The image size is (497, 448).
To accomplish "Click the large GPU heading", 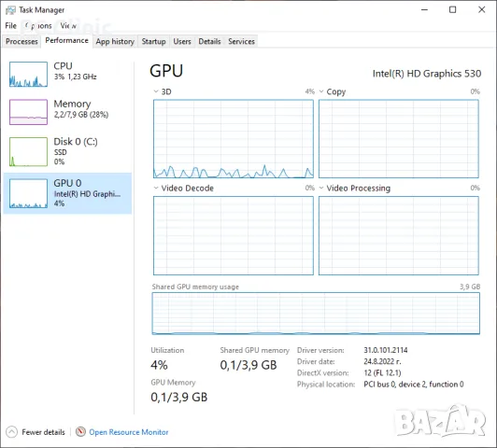I will tap(166, 71).
